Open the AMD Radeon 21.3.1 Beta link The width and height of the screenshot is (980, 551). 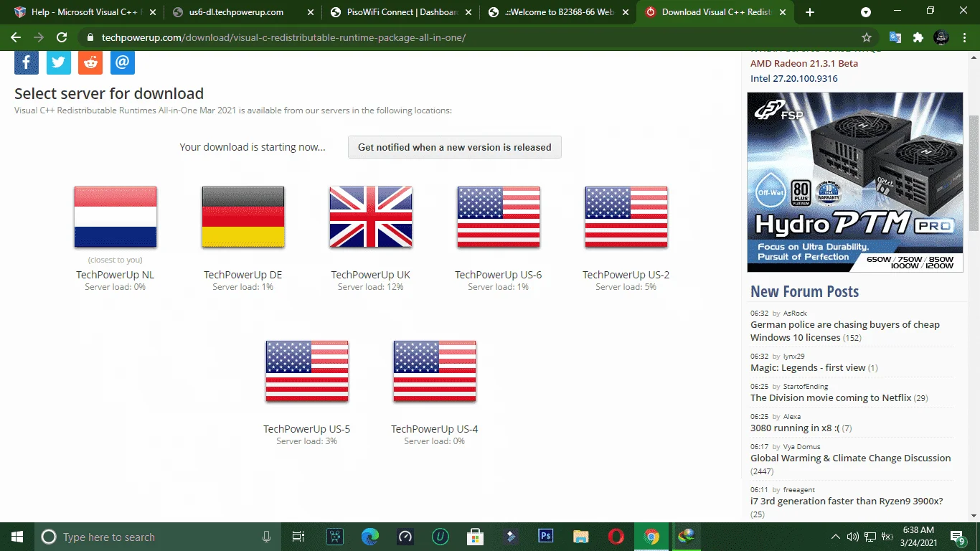click(x=804, y=63)
